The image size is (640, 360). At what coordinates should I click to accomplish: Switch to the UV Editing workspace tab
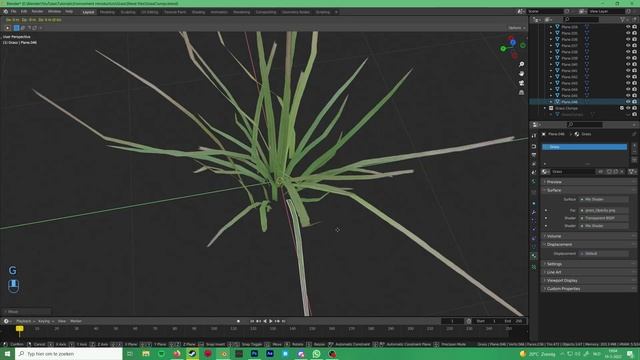tap(149, 12)
